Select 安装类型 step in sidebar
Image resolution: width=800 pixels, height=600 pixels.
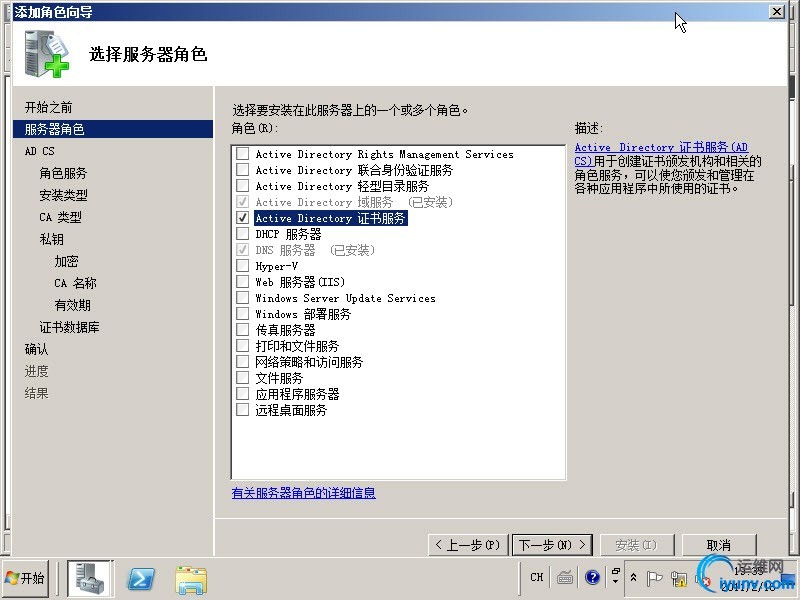click(63, 195)
